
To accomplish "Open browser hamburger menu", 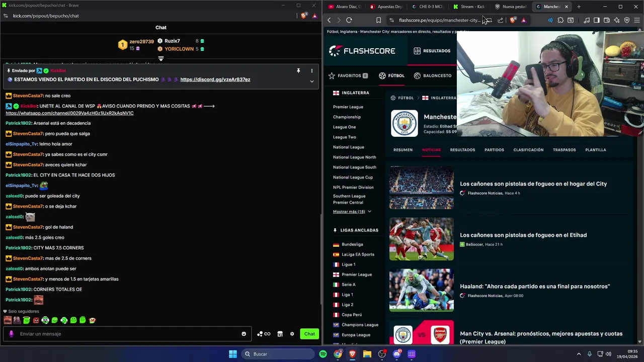I will (637, 20).
